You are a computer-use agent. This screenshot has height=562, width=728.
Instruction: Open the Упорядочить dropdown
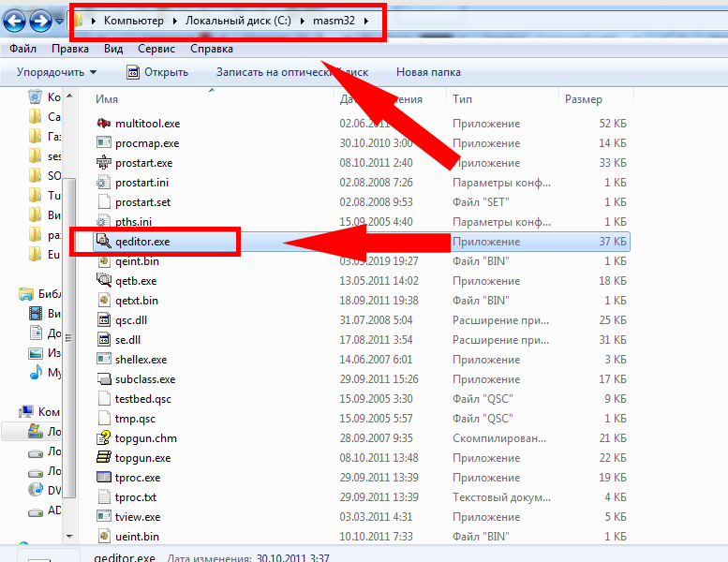[x=56, y=72]
